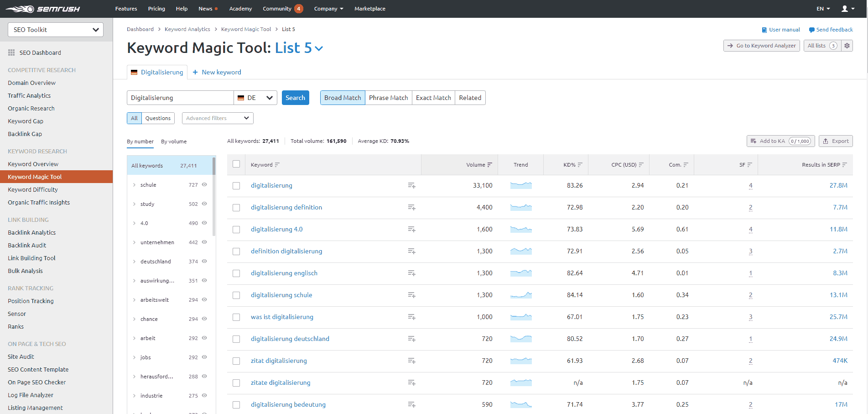Screen dimensions: 868x414
Task: Click the Export button
Action: point(836,141)
